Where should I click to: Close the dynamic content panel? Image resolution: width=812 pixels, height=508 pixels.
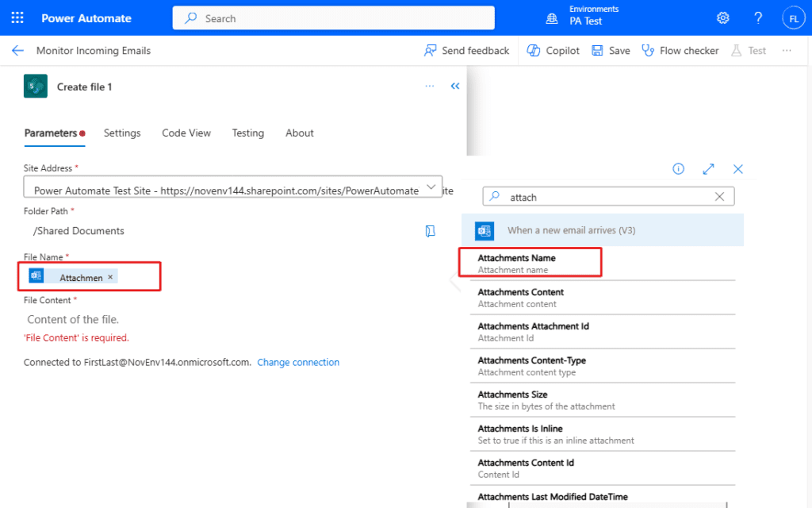(x=738, y=169)
